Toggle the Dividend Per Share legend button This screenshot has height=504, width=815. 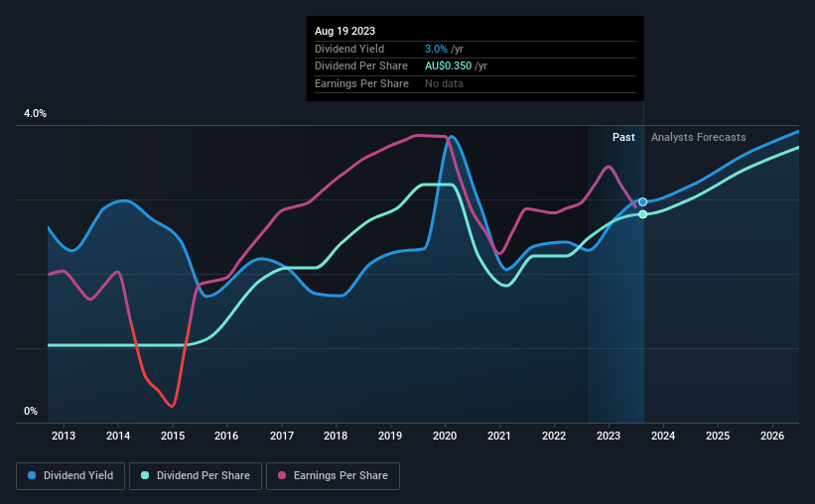coord(196,476)
